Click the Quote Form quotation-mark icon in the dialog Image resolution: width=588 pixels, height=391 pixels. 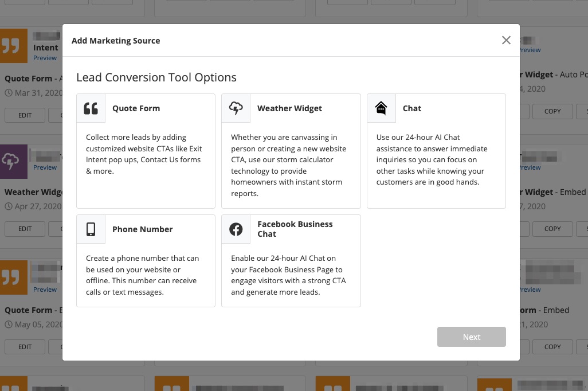[91, 108]
